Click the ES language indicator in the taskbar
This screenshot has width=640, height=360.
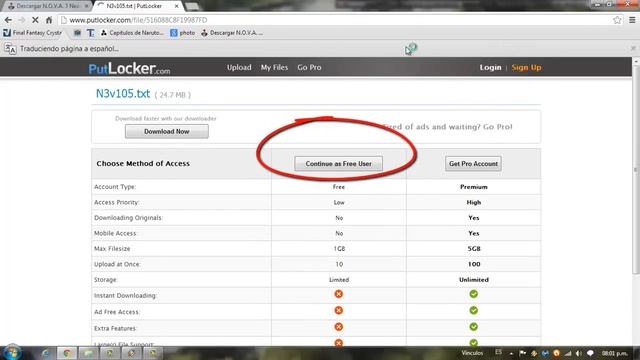pos(498,352)
